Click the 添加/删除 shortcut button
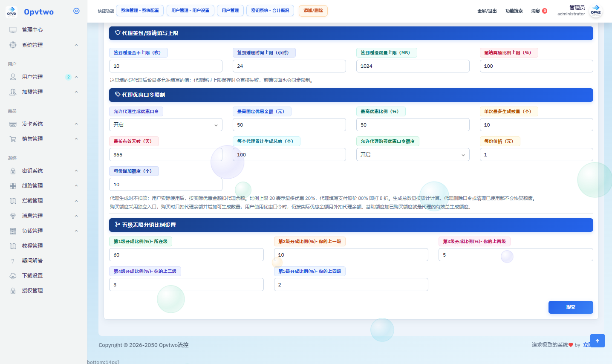Screen dimensions: 612x364 coord(313,11)
